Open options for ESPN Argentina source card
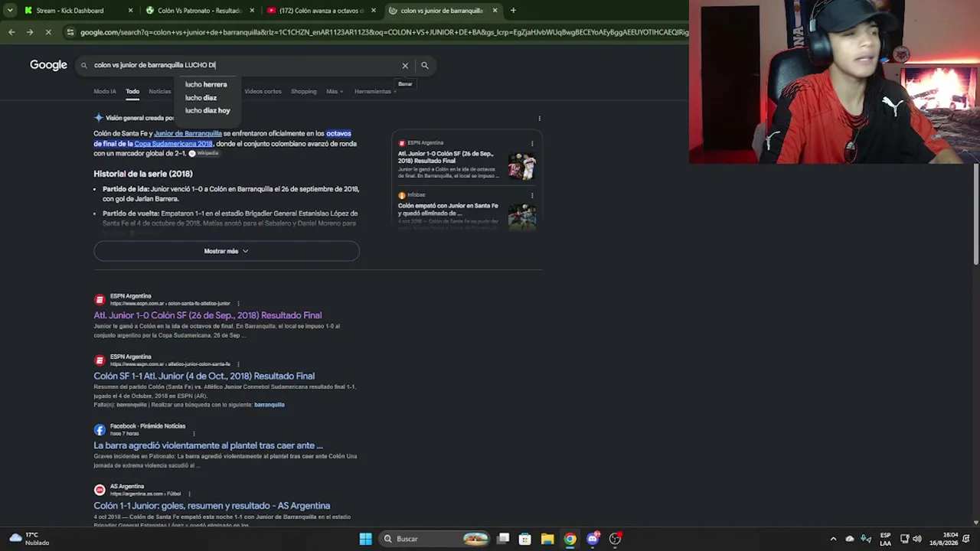980x551 pixels. (x=532, y=143)
